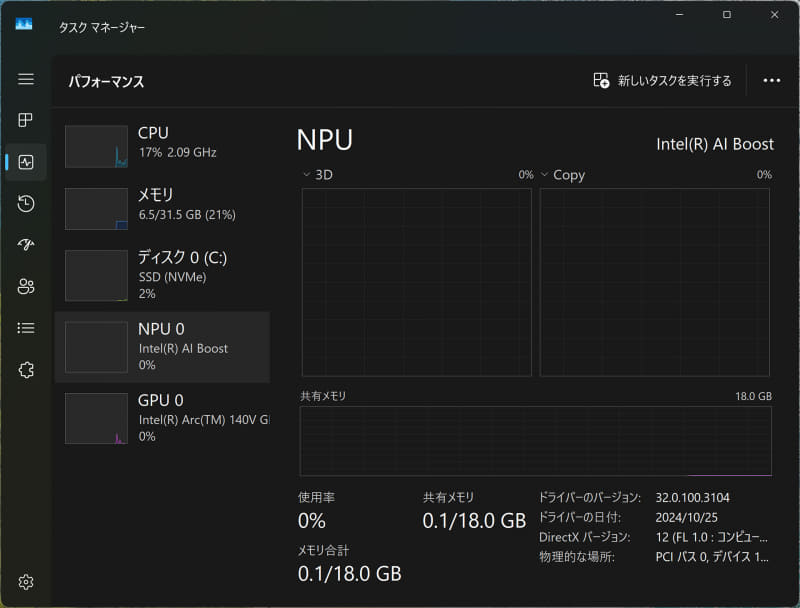This screenshot has width=800, height=608.
Task: Open the Details page
Action: [x=25, y=327]
